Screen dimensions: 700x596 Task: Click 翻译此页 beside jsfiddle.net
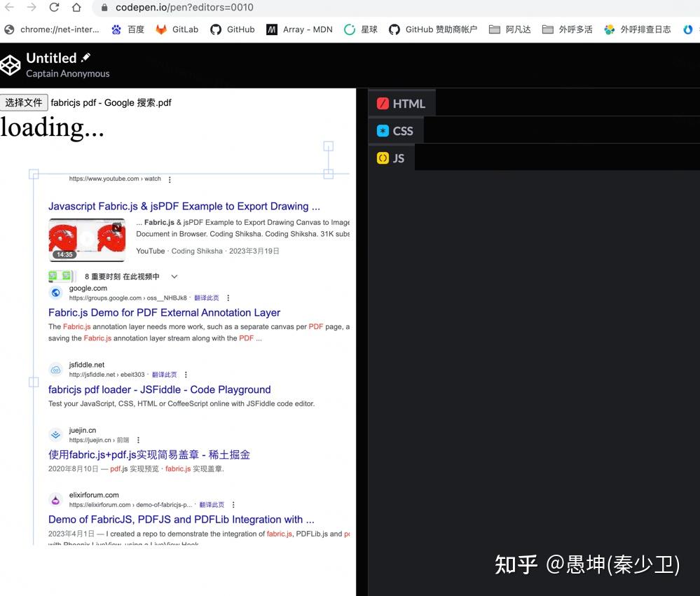[164, 375]
